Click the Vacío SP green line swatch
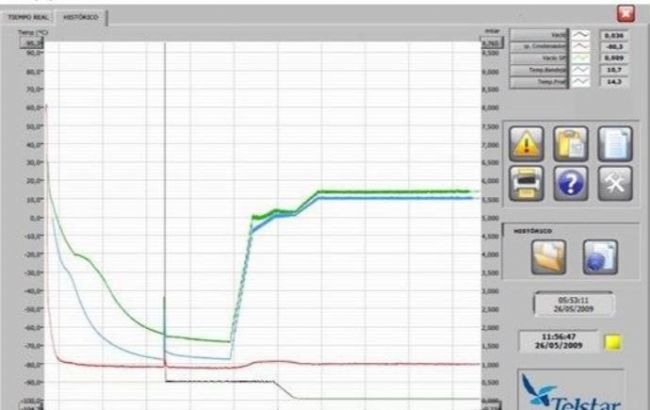 [581, 58]
